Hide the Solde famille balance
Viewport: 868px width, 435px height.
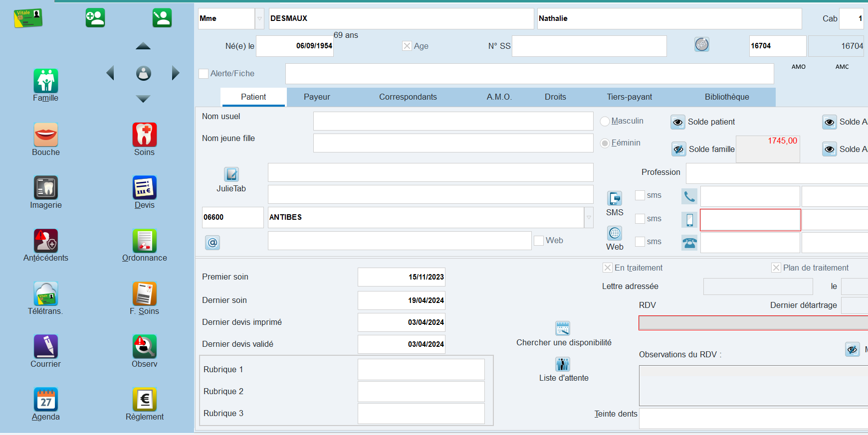(x=679, y=149)
